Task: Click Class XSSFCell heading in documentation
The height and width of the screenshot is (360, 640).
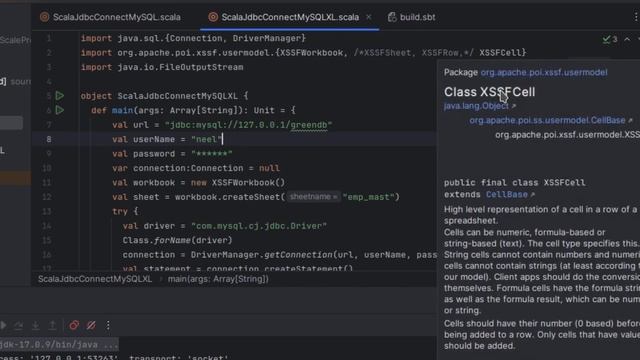Action: click(x=489, y=92)
